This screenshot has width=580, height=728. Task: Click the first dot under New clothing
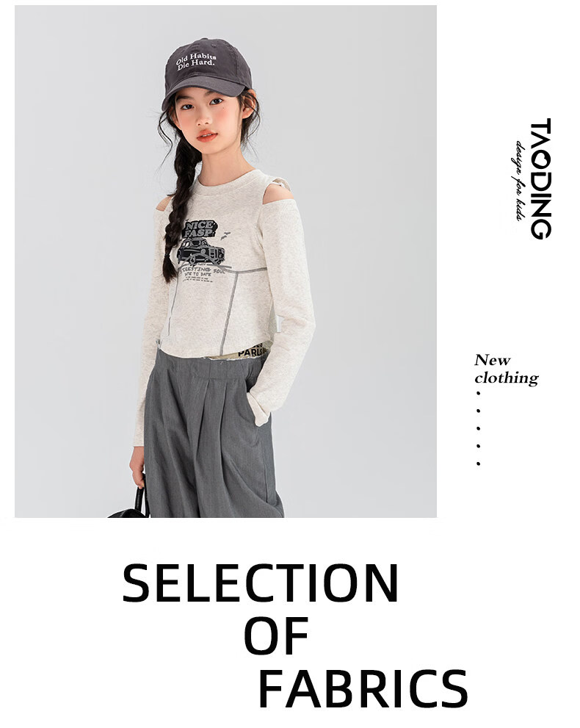pyautogui.click(x=479, y=393)
